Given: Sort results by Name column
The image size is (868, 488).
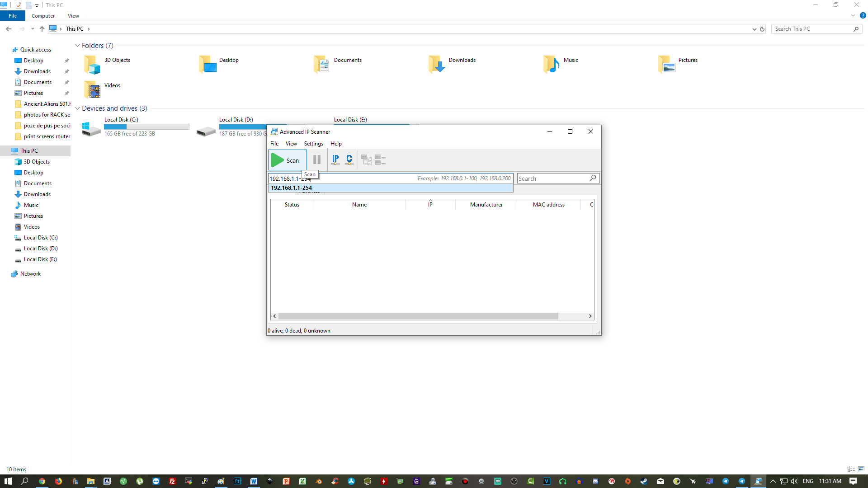Looking at the screenshot, I should pyautogui.click(x=359, y=205).
